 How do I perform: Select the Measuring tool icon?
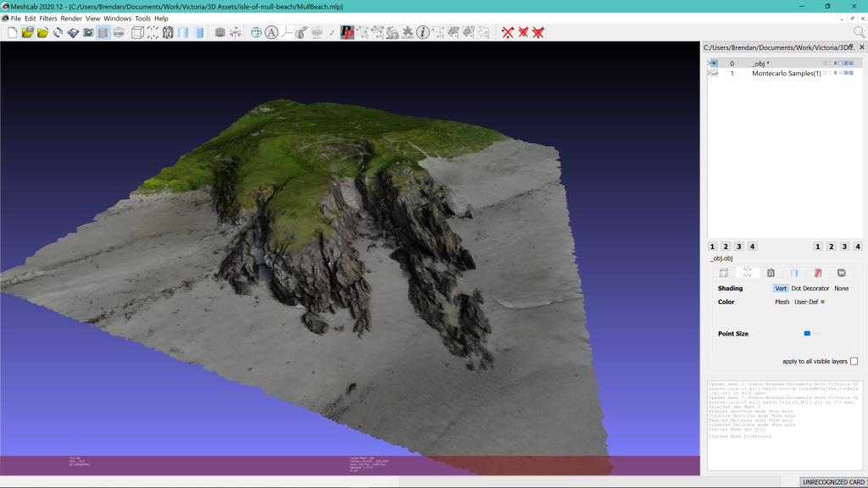(301, 32)
